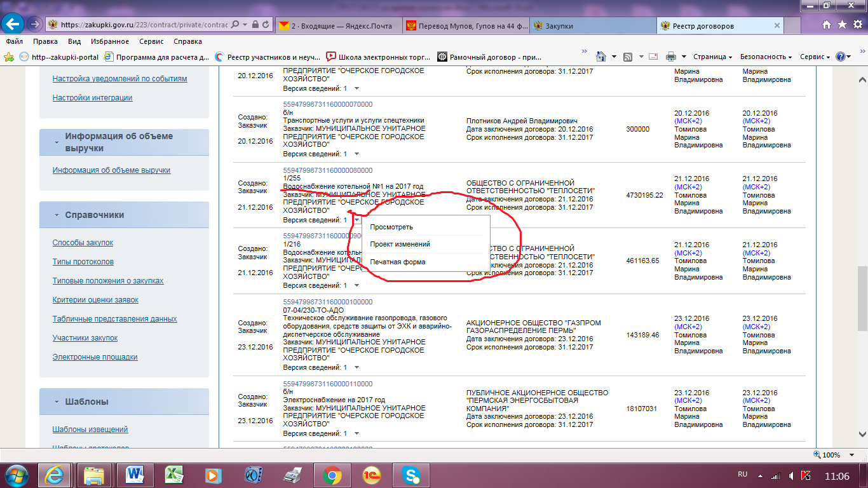The image size is (868, 488).
Task: Open Excel from the taskbar
Action: [x=172, y=475]
